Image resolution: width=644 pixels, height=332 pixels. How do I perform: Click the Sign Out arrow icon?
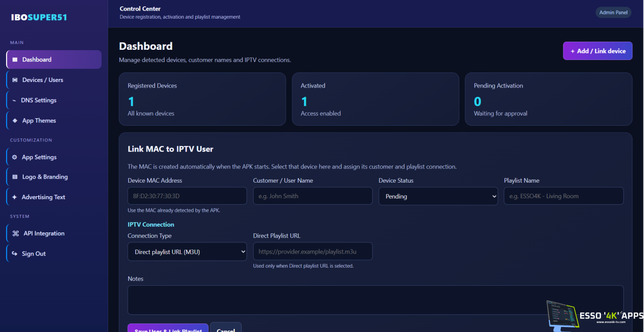point(15,254)
